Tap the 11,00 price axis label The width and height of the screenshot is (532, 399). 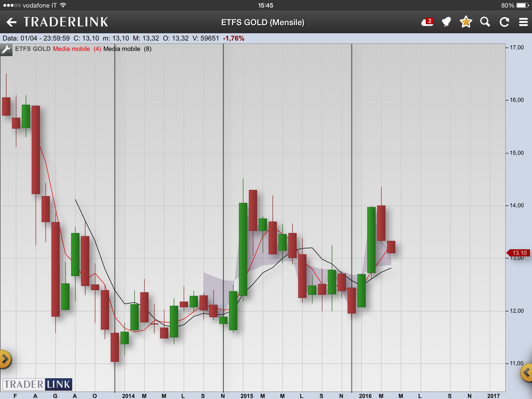coord(517,363)
